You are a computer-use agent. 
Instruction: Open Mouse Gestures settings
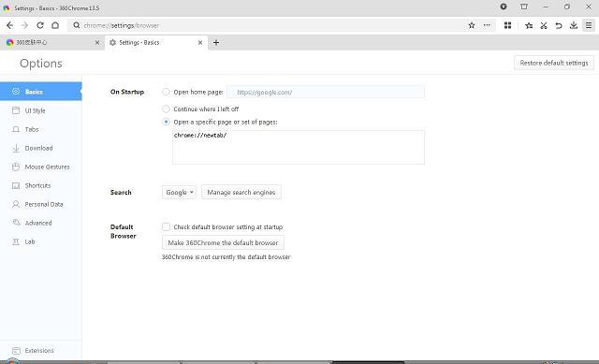pyautogui.click(x=41, y=167)
